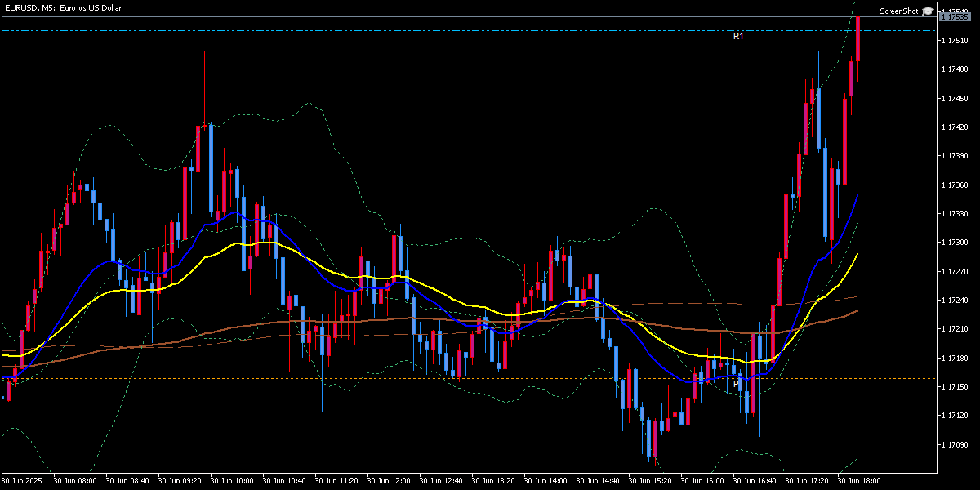Click the current price label 1.17535
The image size is (980, 490).
pos(954,16)
